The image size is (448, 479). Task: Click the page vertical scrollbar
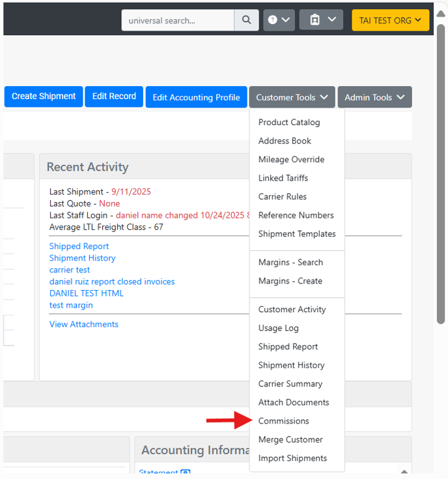(x=441, y=196)
